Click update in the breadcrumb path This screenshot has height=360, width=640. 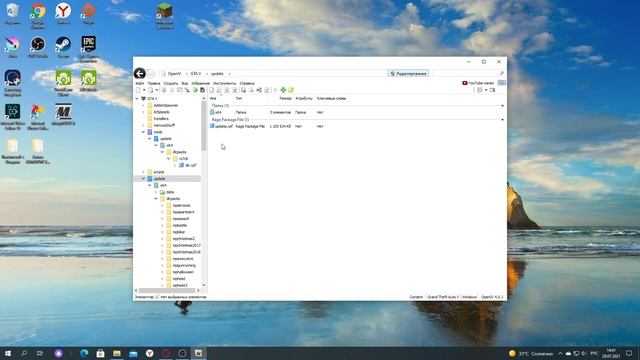pyautogui.click(x=217, y=73)
